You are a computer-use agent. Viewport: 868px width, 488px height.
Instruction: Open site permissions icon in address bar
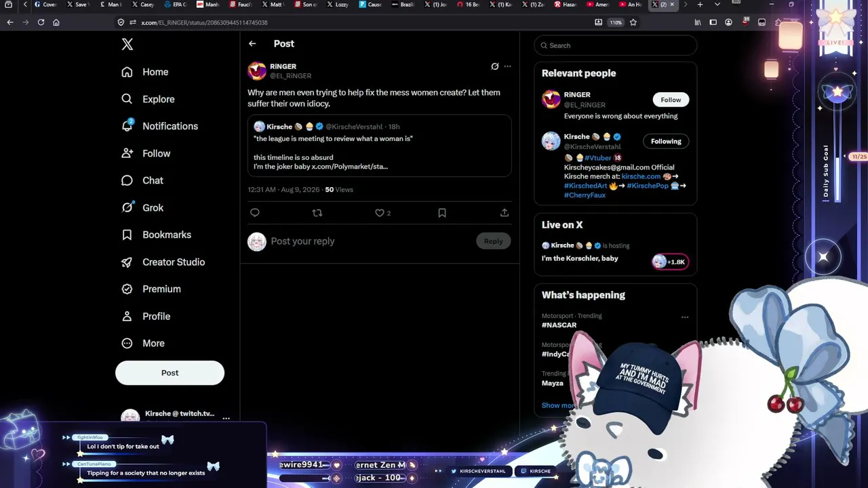click(133, 22)
